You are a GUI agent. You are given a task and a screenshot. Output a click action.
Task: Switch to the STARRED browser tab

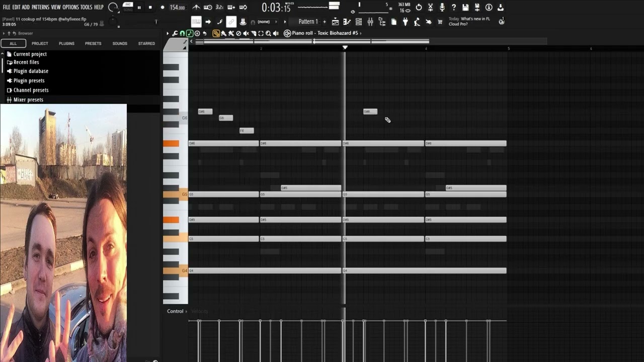(146, 43)
